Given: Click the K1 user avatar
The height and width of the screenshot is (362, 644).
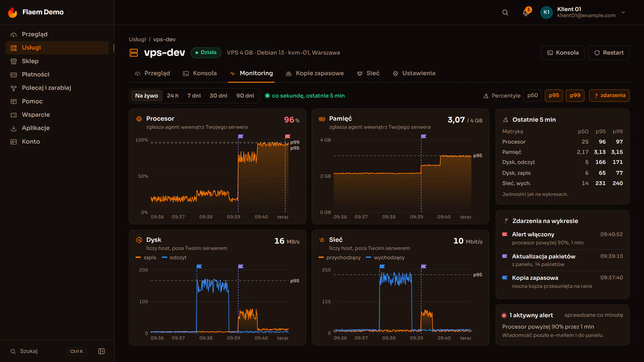Looking at the screenshot, I should [x=546, y=12].
